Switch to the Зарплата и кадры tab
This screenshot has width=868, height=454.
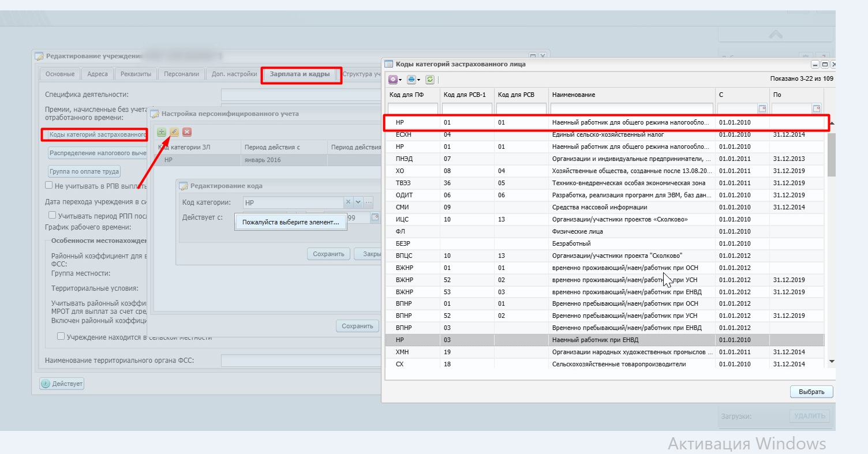(x=300, y=74)
